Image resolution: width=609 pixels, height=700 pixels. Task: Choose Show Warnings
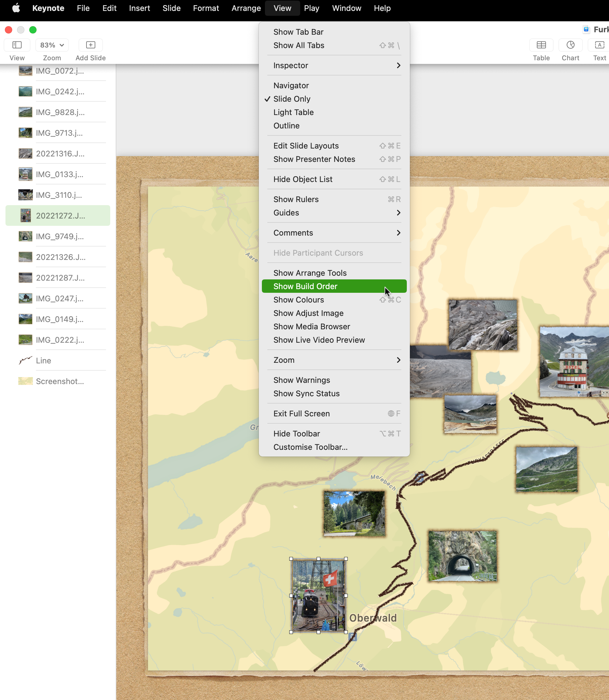(x=334, y=380)
